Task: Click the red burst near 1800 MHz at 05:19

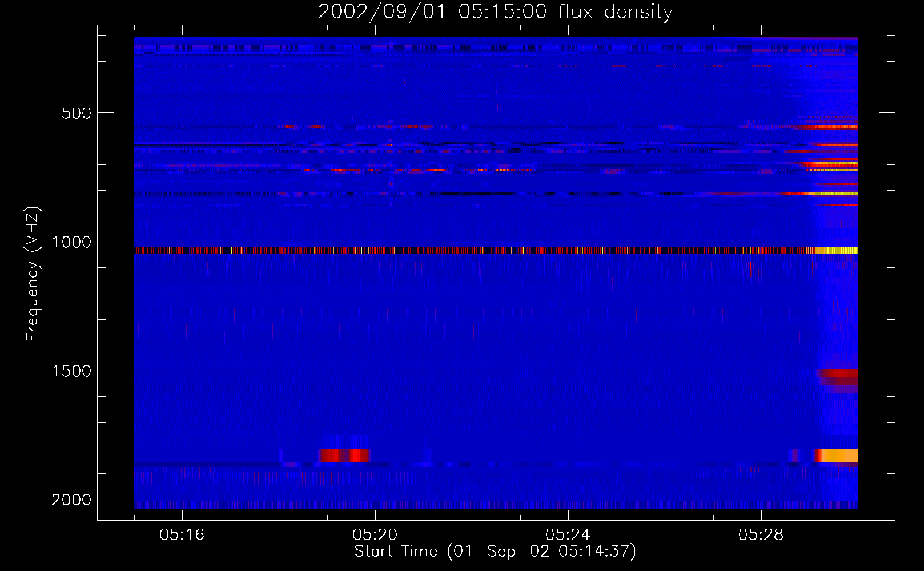Action: [345, 455]
